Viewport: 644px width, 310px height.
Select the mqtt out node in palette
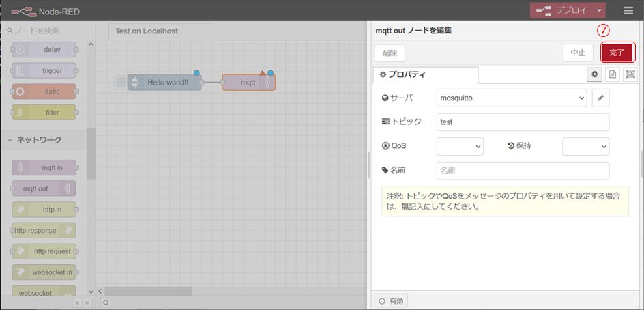coord(44,188)
